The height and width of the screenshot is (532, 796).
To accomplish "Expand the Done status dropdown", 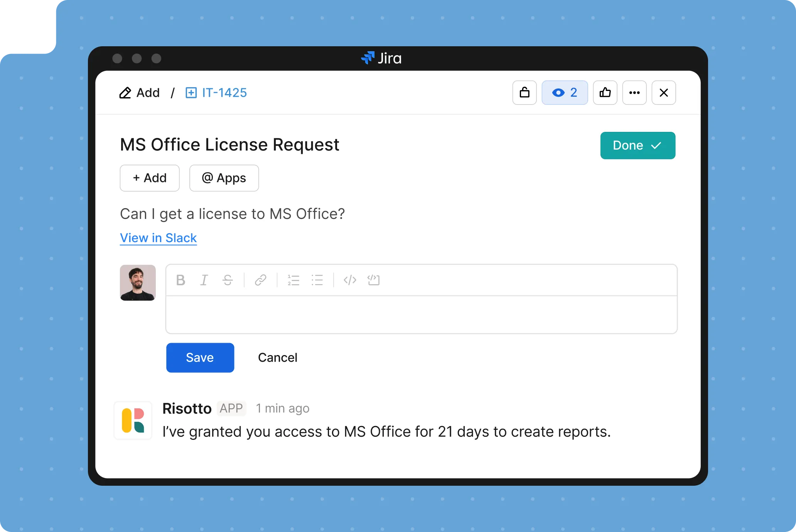I will tap(637, 145).
